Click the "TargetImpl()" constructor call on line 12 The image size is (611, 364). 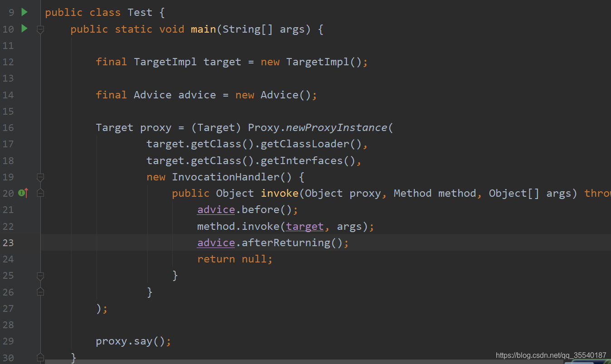(x=324, y=62)
